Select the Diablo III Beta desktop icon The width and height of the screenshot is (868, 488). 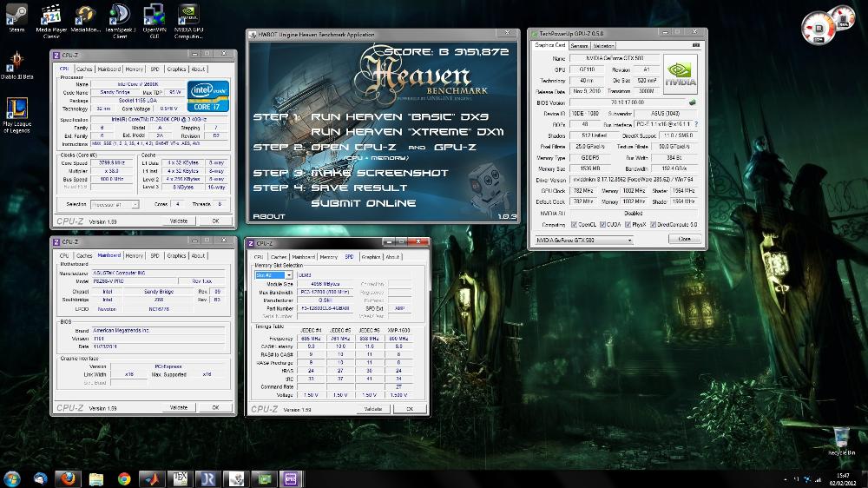click(16, 65)
